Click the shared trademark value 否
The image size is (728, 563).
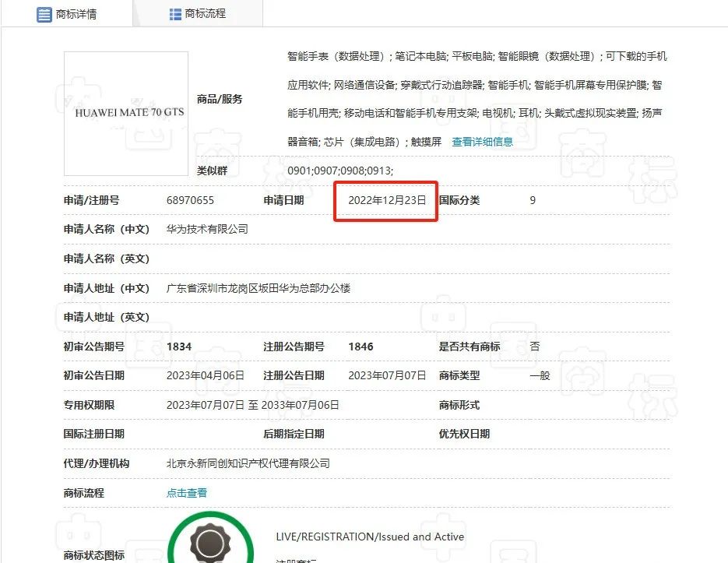click(535, 346)
